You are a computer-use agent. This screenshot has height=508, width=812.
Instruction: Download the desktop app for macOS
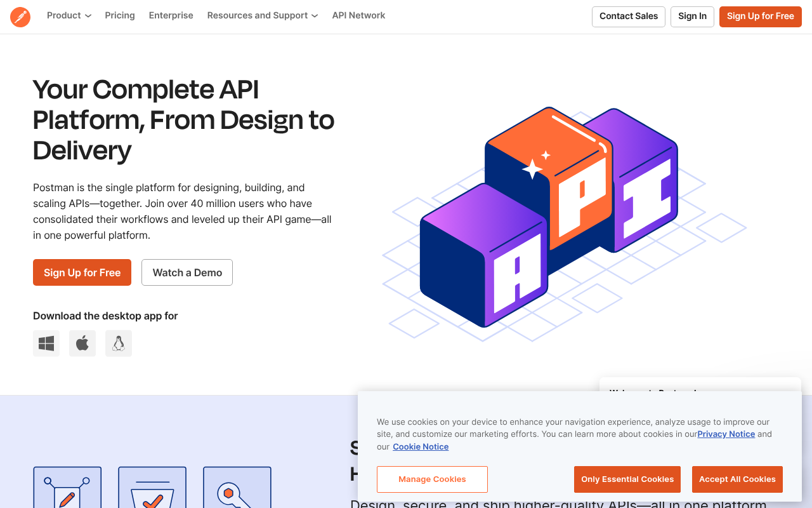coord(82,343)
